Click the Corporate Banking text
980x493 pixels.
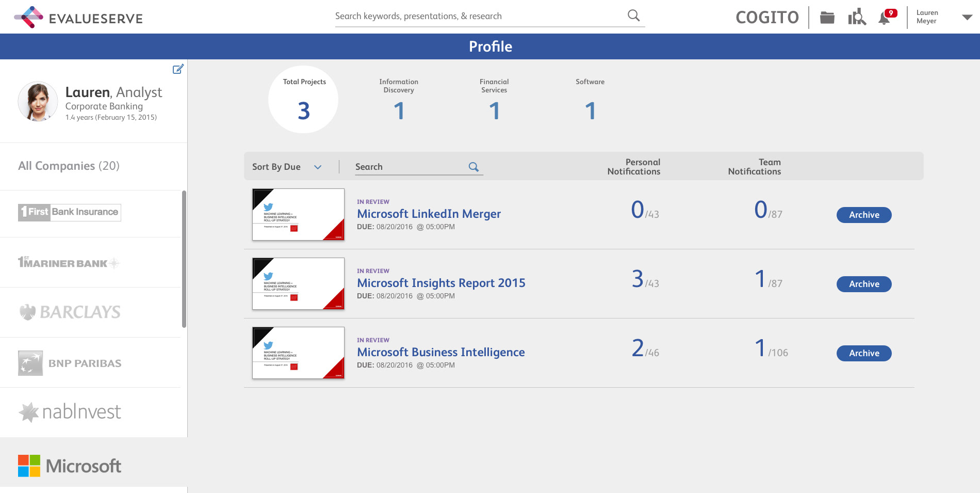[104, 106]
